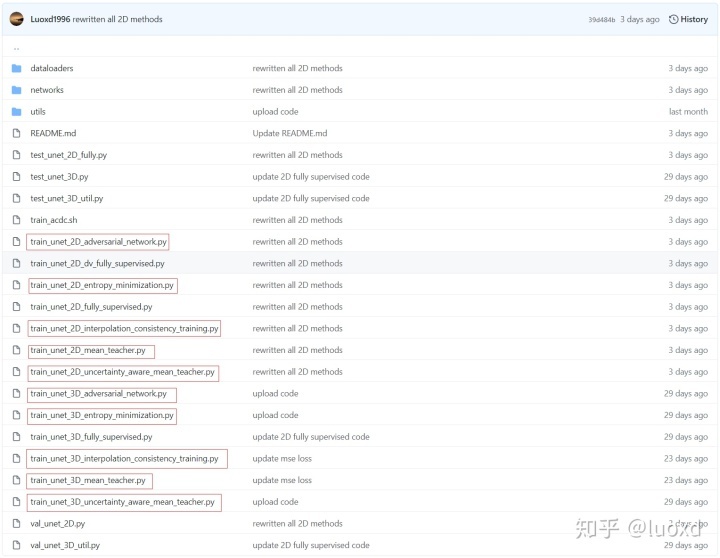The width and height of the screenshot is (720, 558).
Task: Click file icon beside train_unet_3D_interpolation_consistency_training.py
Action: pyautogui.click(x=17, y=458)
